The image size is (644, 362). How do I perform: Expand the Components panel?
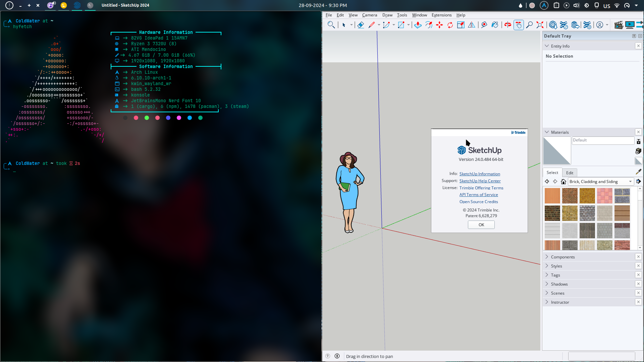562,257
